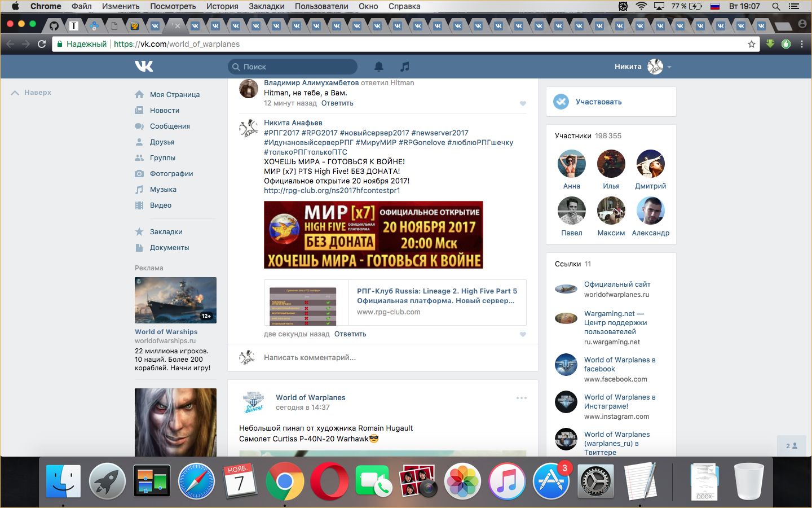Like Никита Анафьев's comment
The image size is (812, 508).
pyautogui.click(x=523, y=334)
